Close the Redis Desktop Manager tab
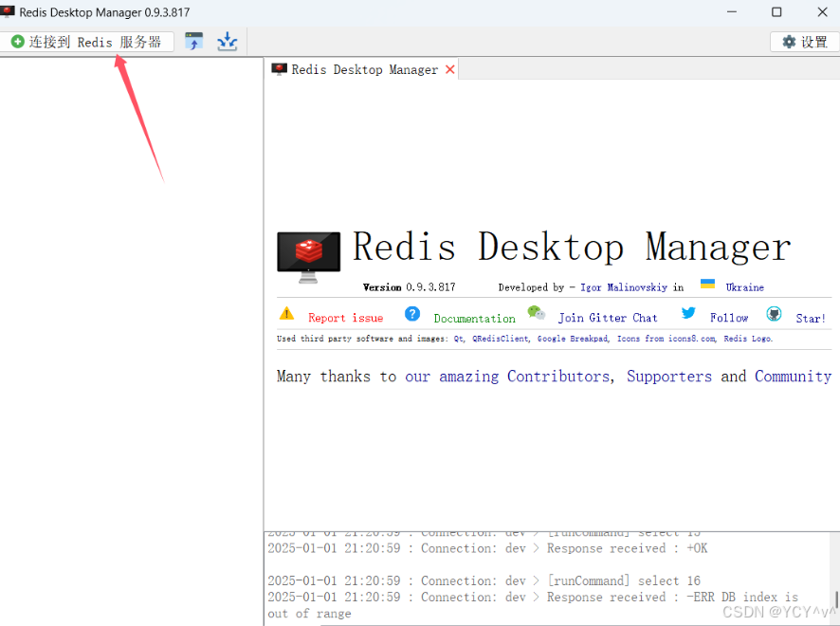Viewport: 840px width, 626px height. [x=450, y=69]
